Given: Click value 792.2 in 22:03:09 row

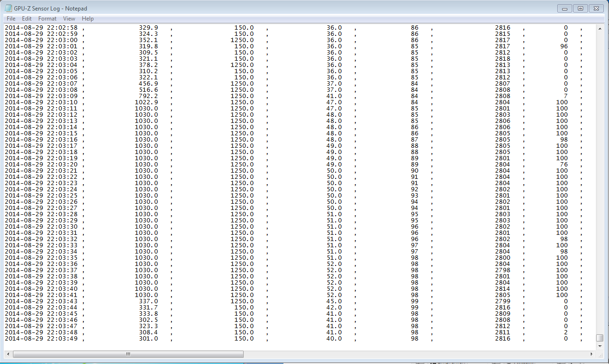Looking at the screenshot, I should pos(148,96).
